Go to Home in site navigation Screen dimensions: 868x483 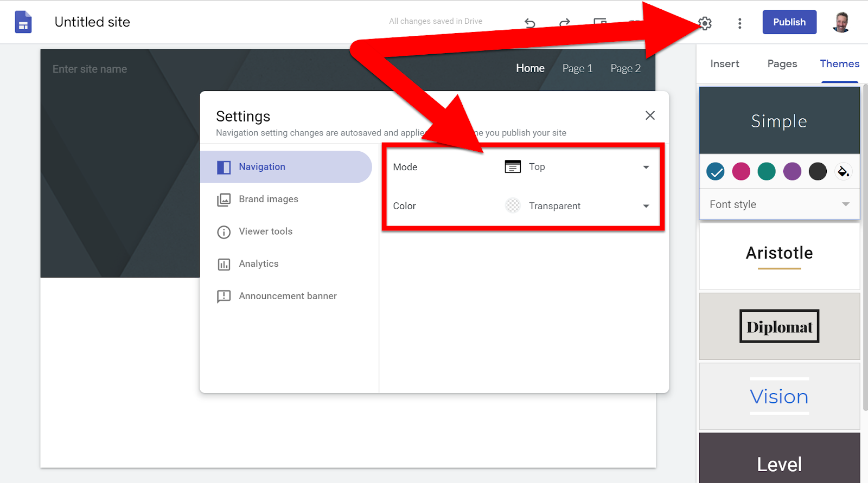point(530,68)
